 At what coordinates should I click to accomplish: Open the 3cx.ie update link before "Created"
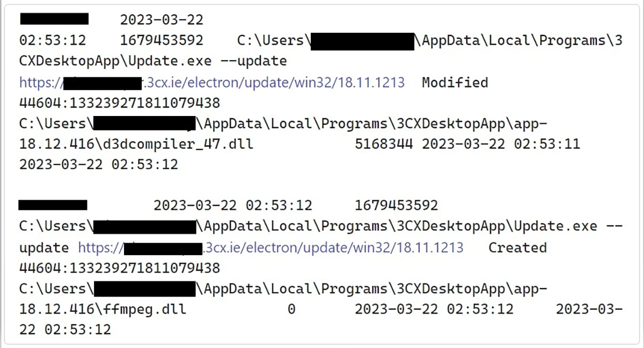tap(271, 248)
